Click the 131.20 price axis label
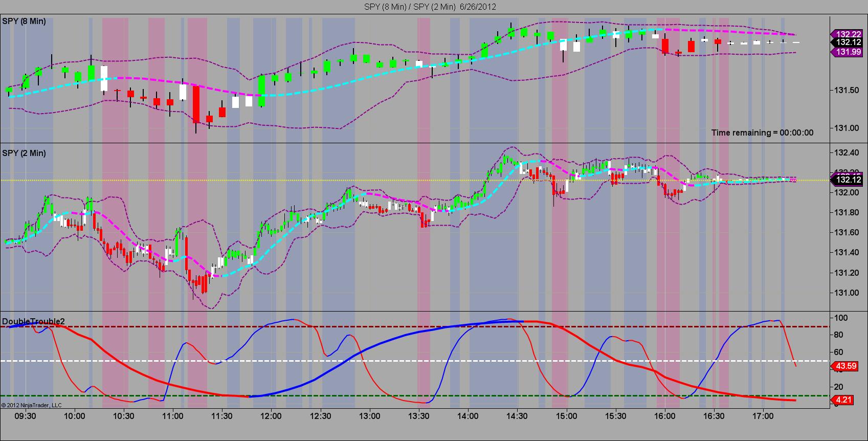The image size is (868, 441). [x=847, y=273]
